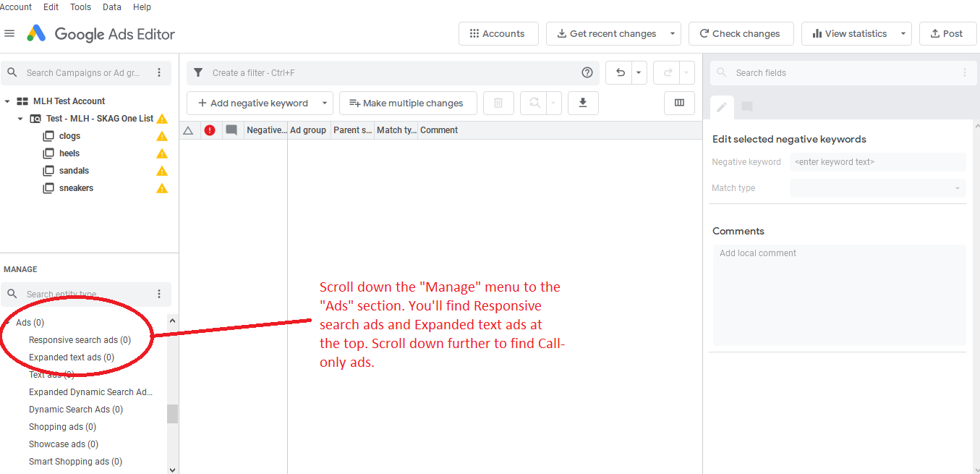The image size is (980, 474).
Task: Sort by the comment bubble column
Action: click(x=231, y=130)
